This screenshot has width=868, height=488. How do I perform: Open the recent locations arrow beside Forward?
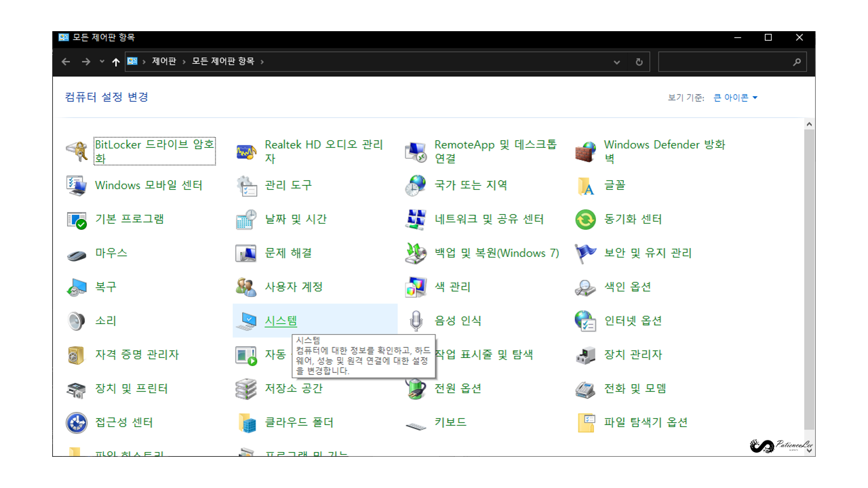click(x=102, y=62)
